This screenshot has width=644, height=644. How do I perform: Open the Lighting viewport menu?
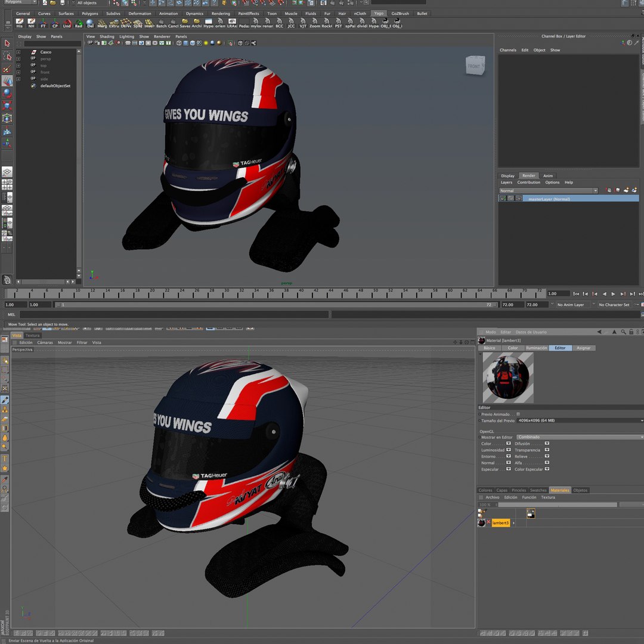click(x=126, y=36)
